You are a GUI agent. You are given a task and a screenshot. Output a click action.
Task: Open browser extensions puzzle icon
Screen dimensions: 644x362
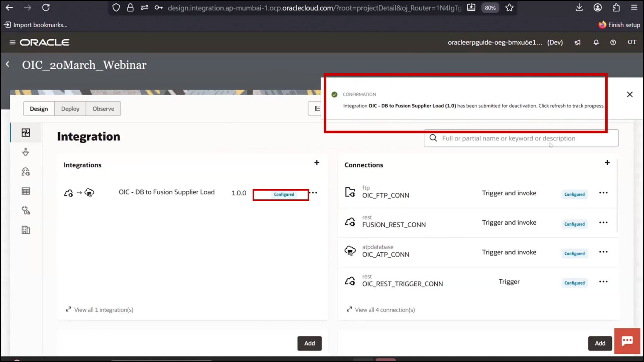(x=616, y=7)
